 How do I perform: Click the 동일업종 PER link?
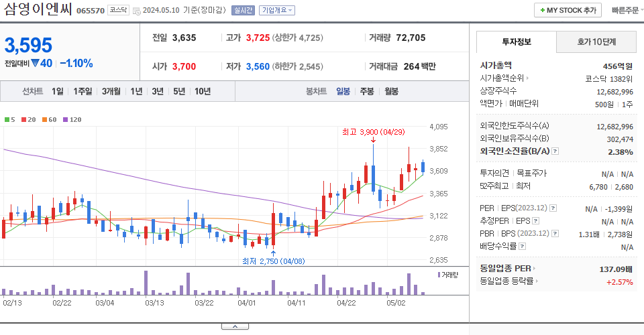[x=505, y=269]
